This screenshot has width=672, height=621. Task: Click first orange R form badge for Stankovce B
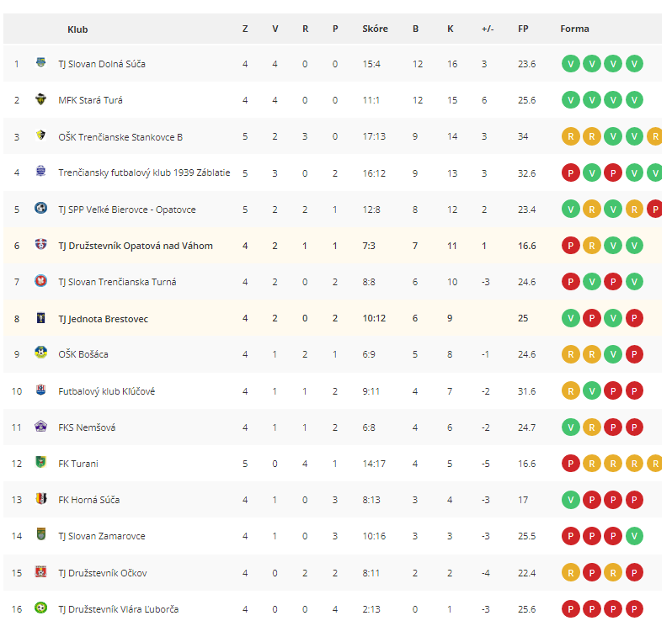click(x=570, y=136)
